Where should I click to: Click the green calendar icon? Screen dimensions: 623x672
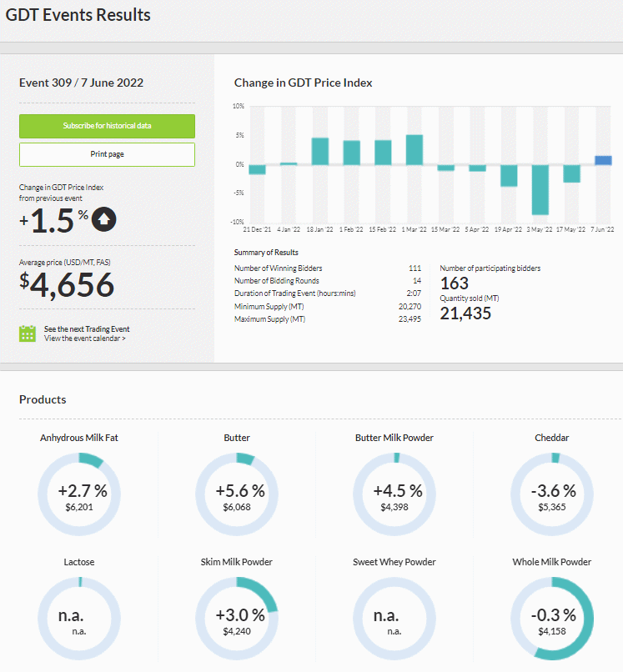[x=28, y=333]
